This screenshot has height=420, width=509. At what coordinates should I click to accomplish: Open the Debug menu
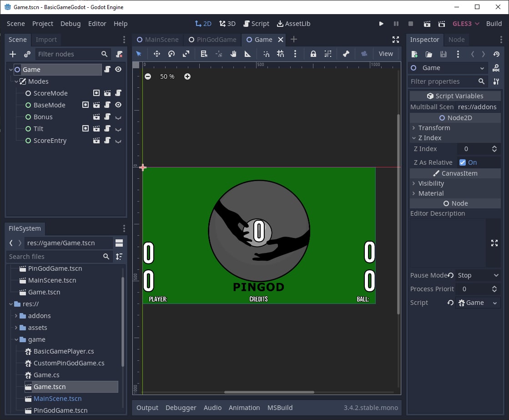click(71, 24)
